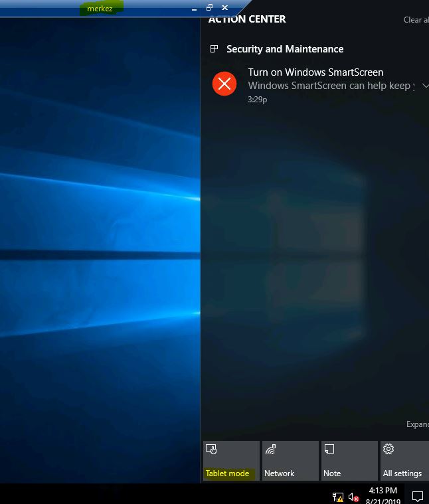
Task: Click the muted volume speaker icon
Action: pos(353,497)
